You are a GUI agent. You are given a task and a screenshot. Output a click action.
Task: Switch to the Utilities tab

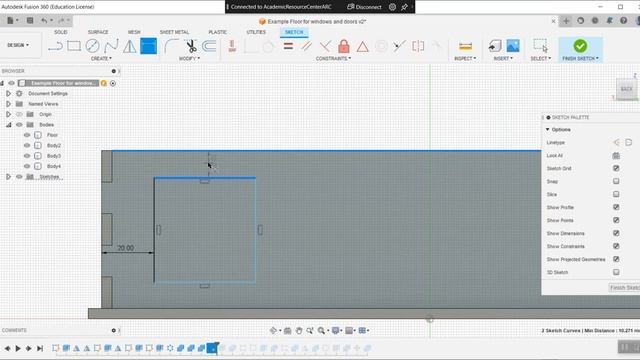256,32
